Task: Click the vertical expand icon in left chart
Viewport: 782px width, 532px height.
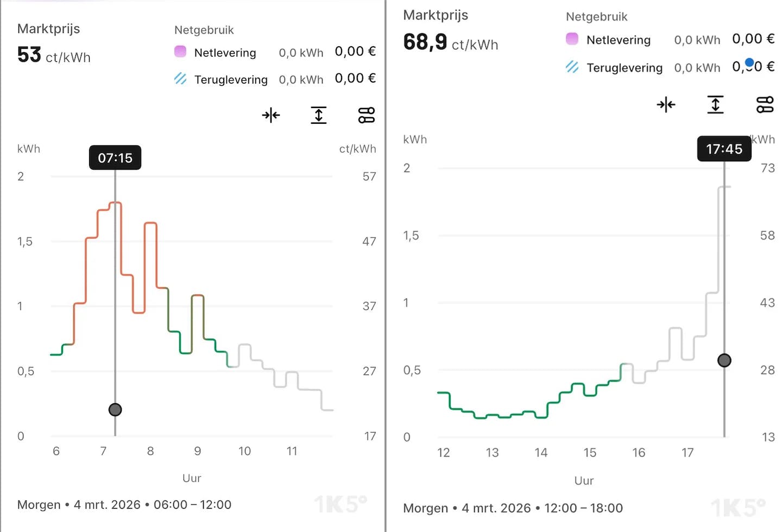Action: coord(319,115)
